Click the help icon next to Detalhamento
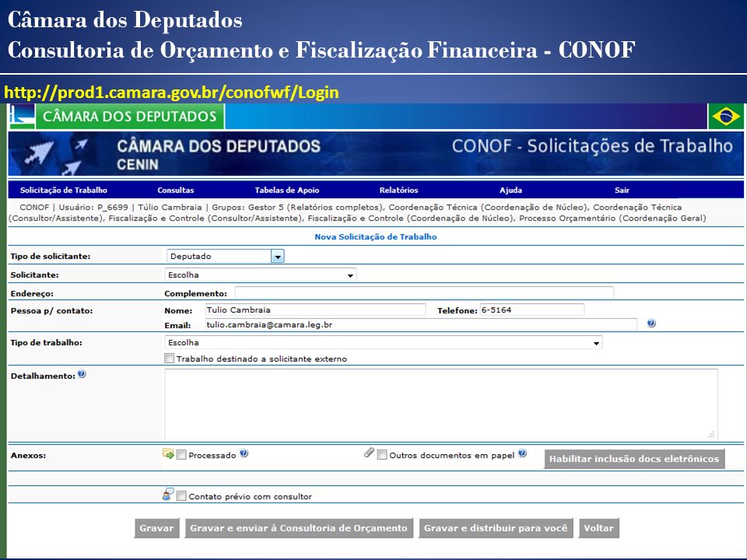Screen dimensions: 747x560 click(82, 374)
